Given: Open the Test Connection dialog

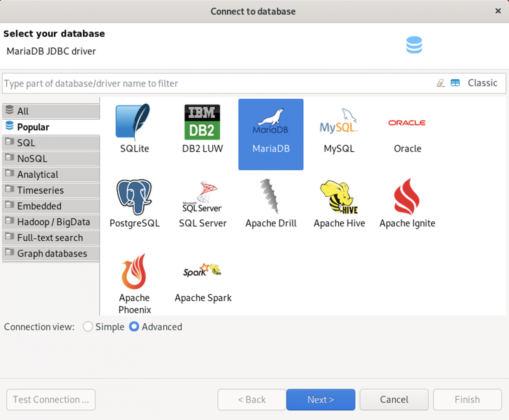Looking at the screenshot, I should pyautogui.click(x=51, y=399).
